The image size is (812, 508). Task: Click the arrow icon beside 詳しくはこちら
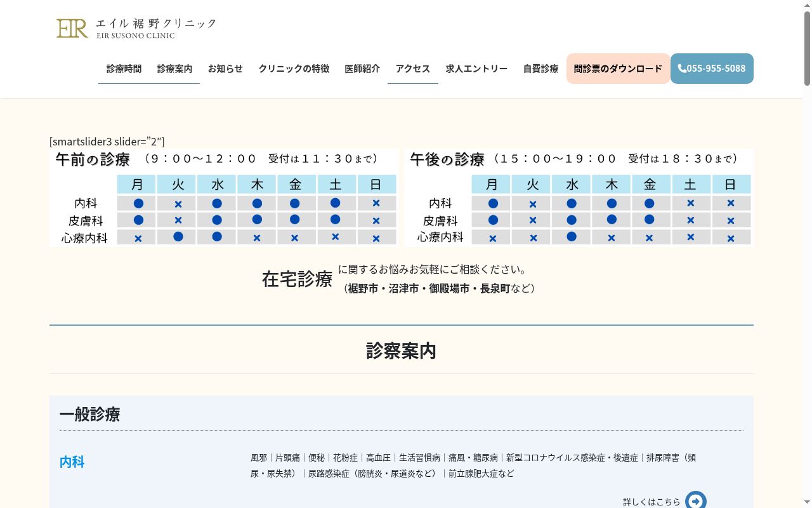coord(695,501)
